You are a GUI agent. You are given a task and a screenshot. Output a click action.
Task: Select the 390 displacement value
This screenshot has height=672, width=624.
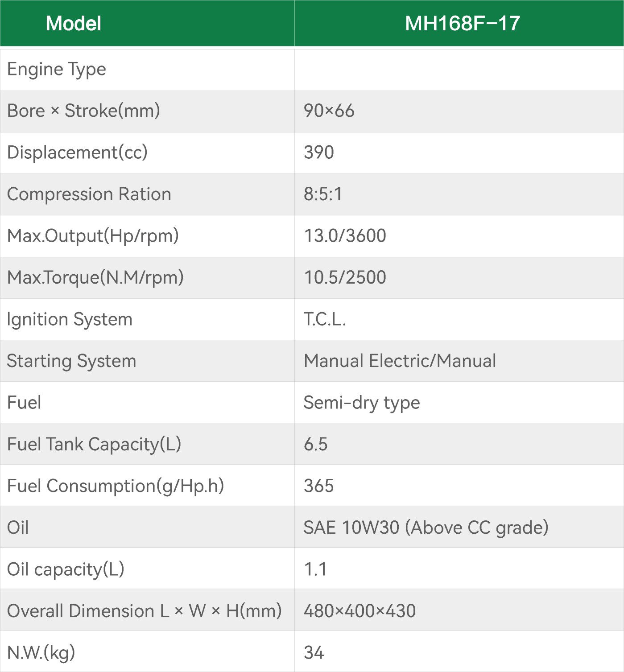(318, 153)
